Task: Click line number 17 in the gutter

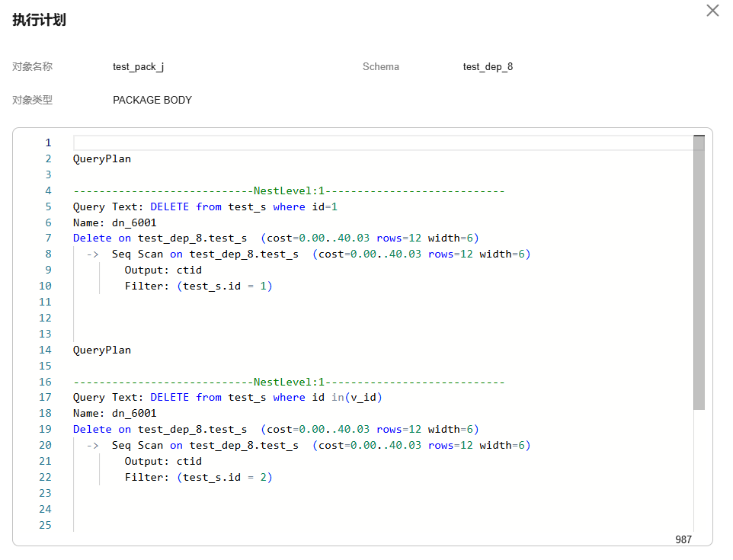Action: tap(45, 397)
